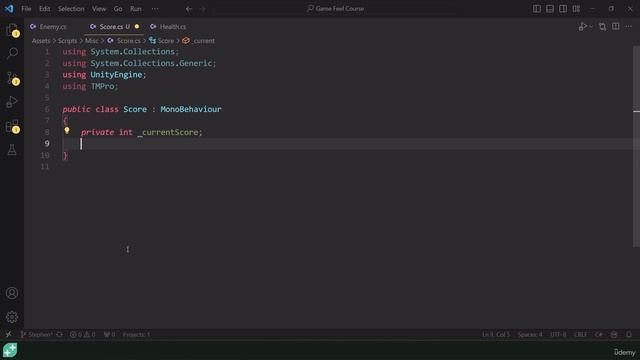Open the remote window indicator

[9, 334]
